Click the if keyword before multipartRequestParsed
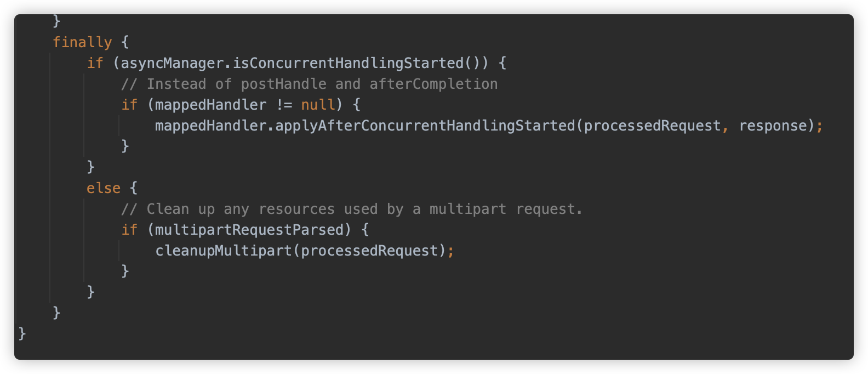Screen dimensions: 868x374 (x=129, y=230)
